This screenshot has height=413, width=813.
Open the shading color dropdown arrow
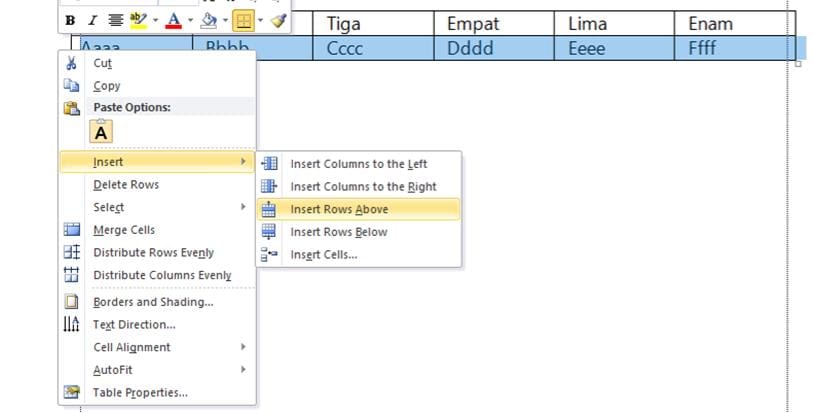pos(224,20)
